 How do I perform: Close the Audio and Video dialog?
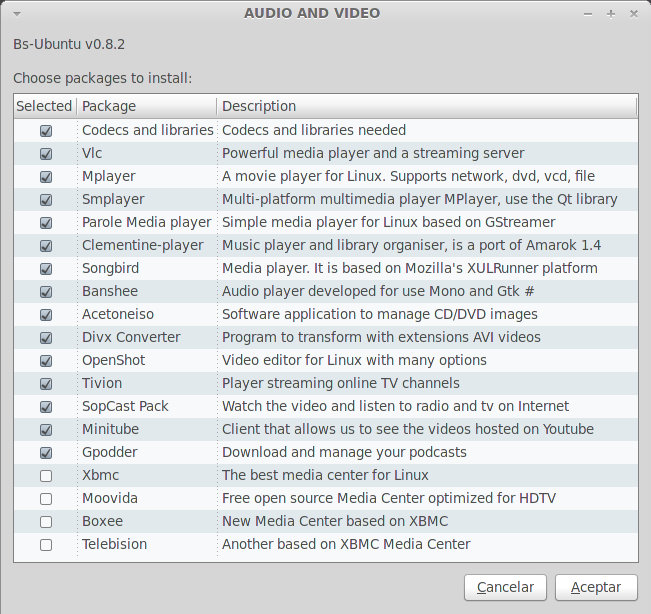pyautogui.click(x=634, y=14)
